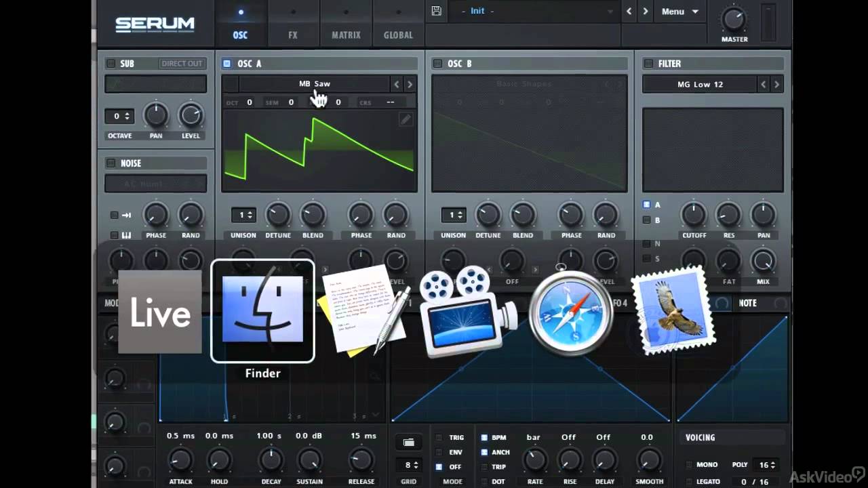Choose the ScreenFlow camera icon in app switcher

pyautogui.click(x=469, y=311)
